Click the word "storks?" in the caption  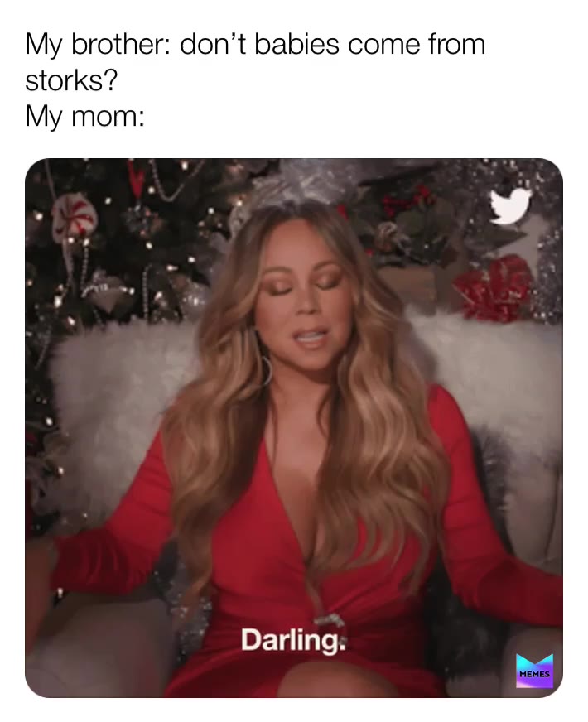71,80
